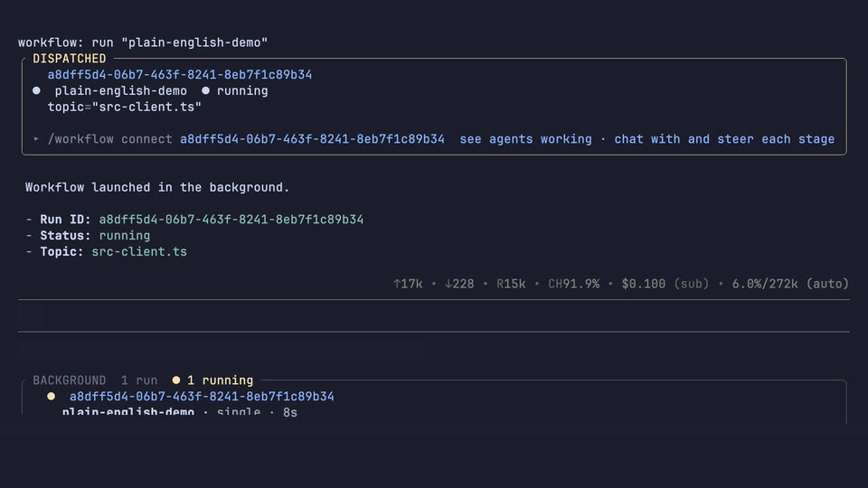Select "see agents working" hint text
The width and height of the screenshot is (868, 488).
click(x=525, y=139)
